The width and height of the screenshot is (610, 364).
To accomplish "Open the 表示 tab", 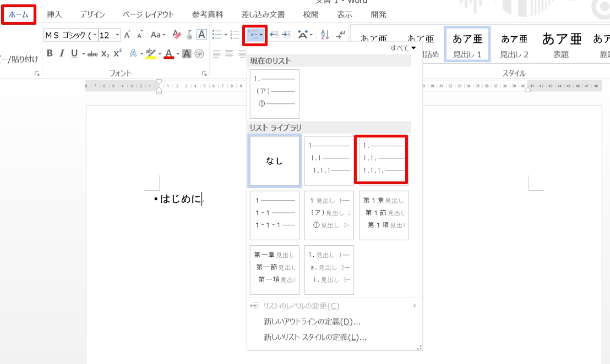I will pyautogui.click(x=344, y=15).
